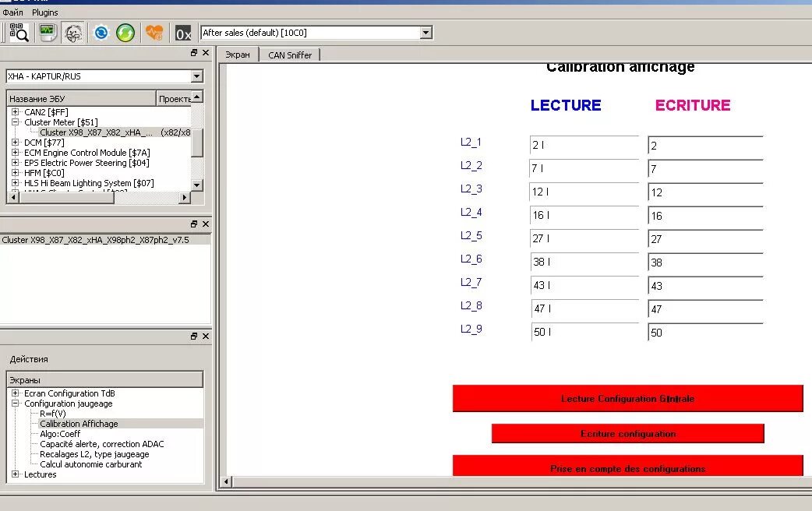
Task: Toggle the expert mode face icon
Action: [73, 33]
